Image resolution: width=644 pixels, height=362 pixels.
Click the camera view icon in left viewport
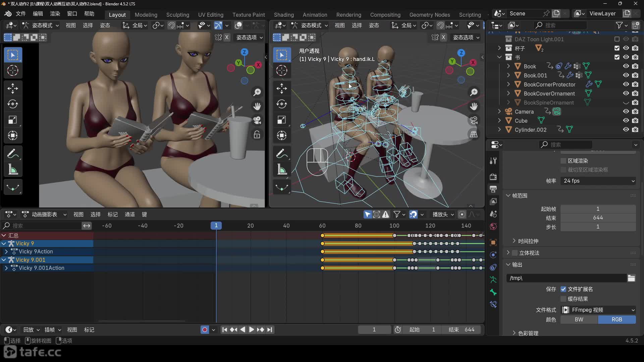tap(257, 120)
